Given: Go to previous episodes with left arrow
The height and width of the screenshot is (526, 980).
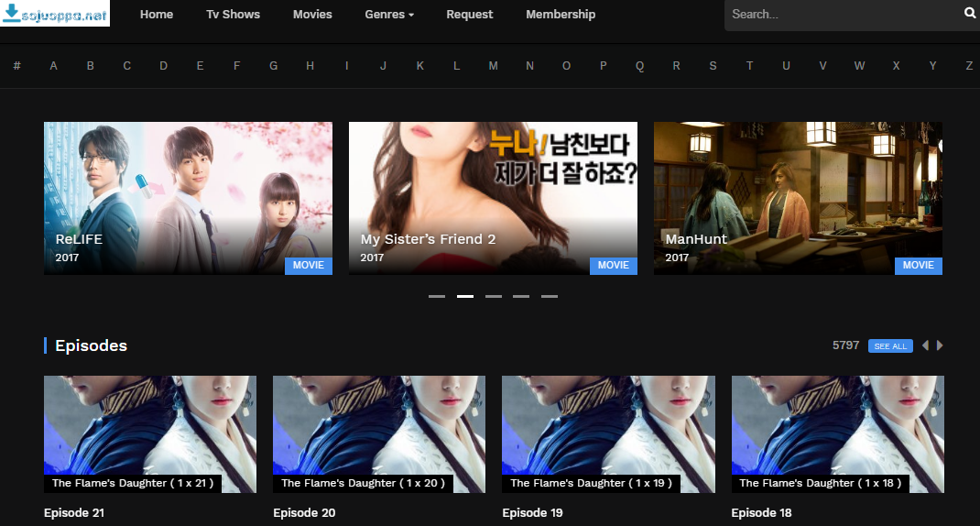Looking at the screenshot, I should 925,345.
